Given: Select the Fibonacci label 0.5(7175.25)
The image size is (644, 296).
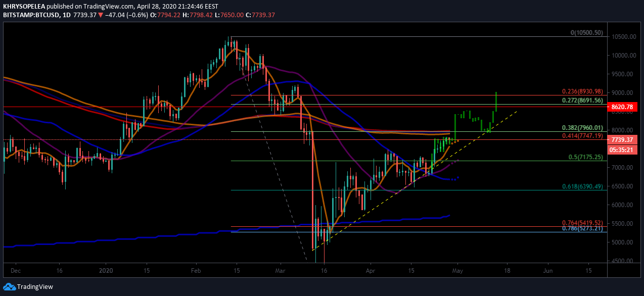Looking at the screenshot, I should (x=585, y=158).
